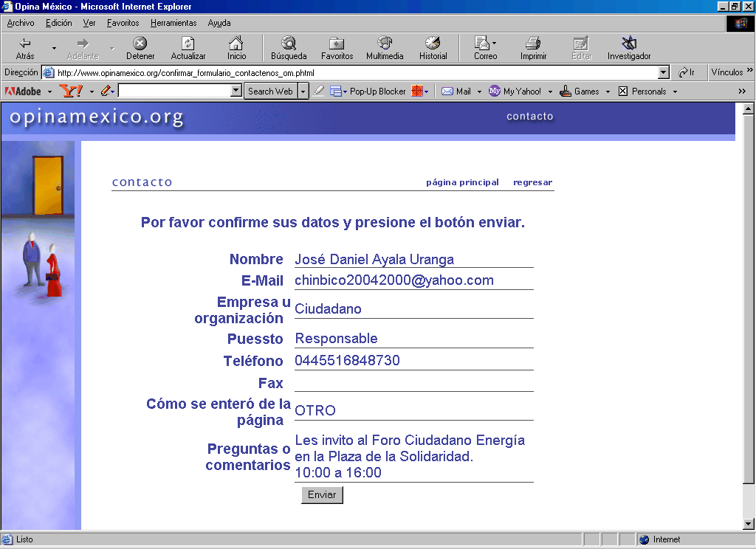
Task: Stop page loading with Detener
Action: pyautogui.click(x=140, y=44)
